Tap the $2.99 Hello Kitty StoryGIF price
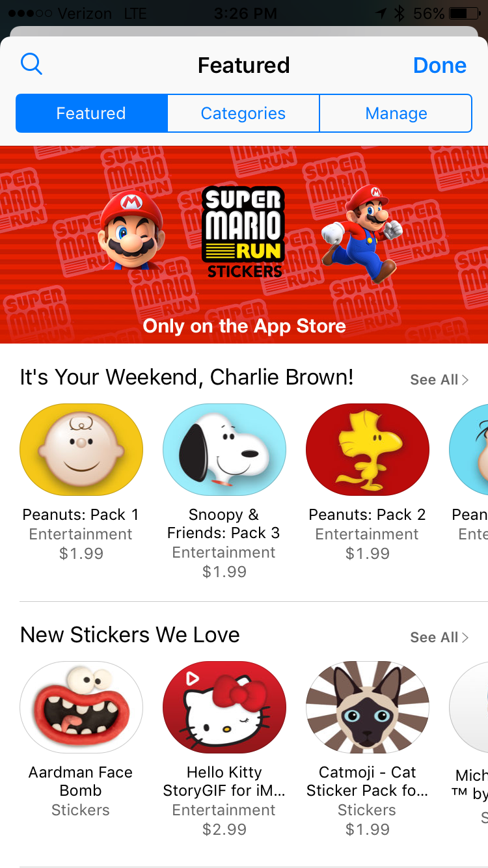The height and width of the screenshot is (868, 488). pyautogui.click(x=224, y=830)
